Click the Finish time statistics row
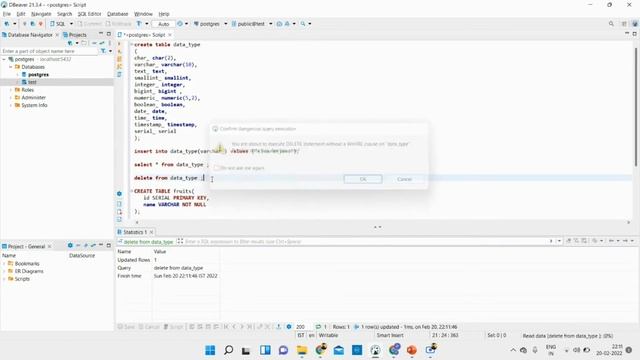Viewport: 640px width, 360px height. click(x=167, y=276)
